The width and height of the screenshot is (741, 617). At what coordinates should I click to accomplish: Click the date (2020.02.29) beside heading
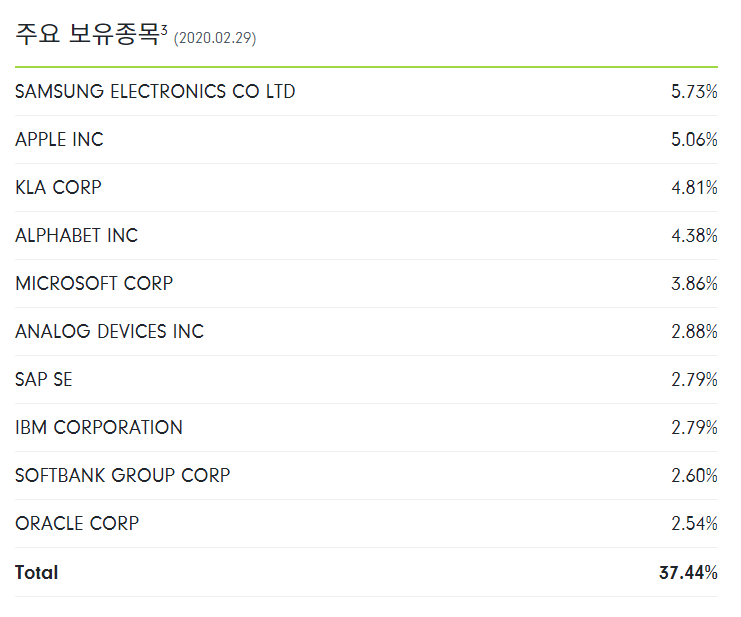coord(215,38)
